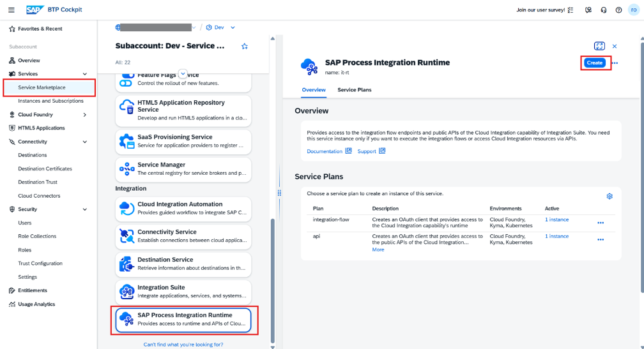Expand the collapsed header chevron in service list
Image resolution: width=644 pixels, height=349 pixels.
click(183, 74)
